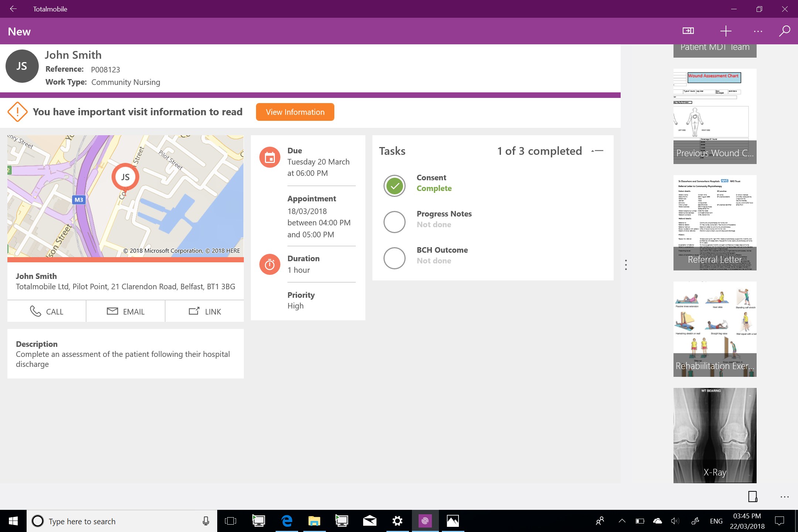Click the CALL button
This screenshot has width=798, height=532.
tap(47, 311)
